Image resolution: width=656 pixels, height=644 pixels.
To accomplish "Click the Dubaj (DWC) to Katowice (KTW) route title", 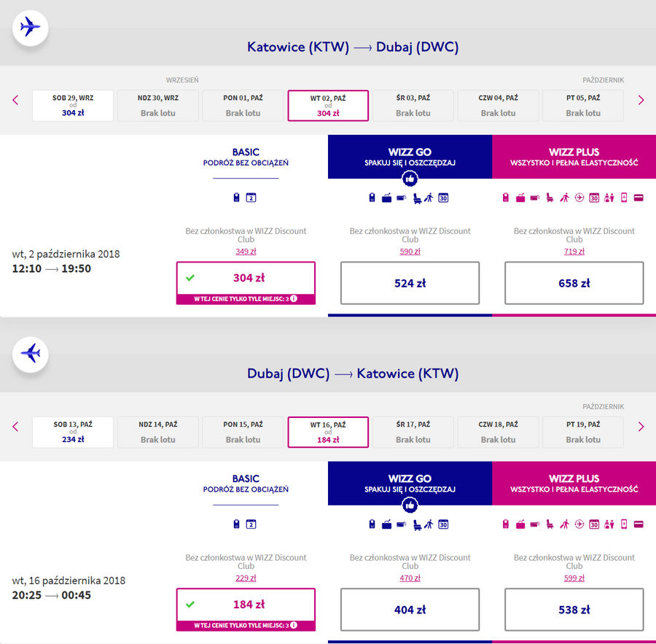I will point(353,373).
